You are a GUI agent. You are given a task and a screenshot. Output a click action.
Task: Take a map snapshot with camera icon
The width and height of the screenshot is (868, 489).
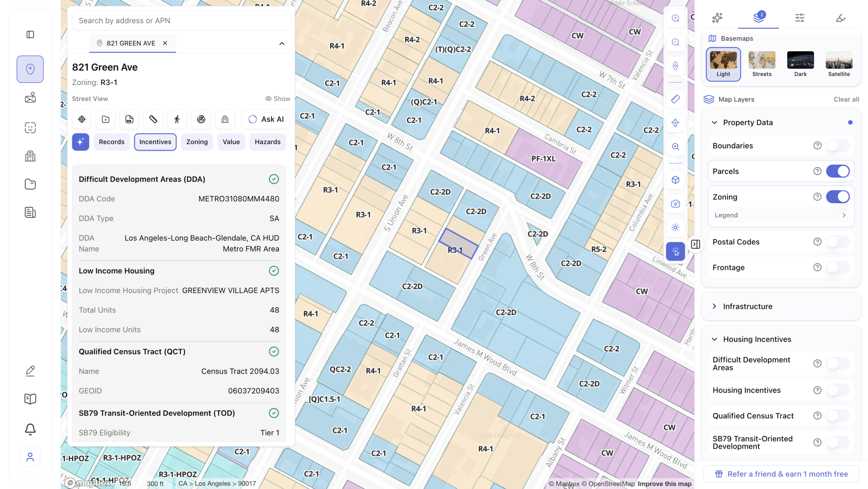[675, 203]
